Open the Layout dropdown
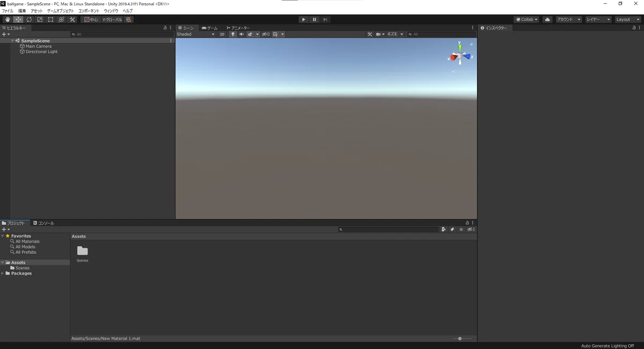Image resolution: width=644 pixels, height=349 pixels. [628, 19]
